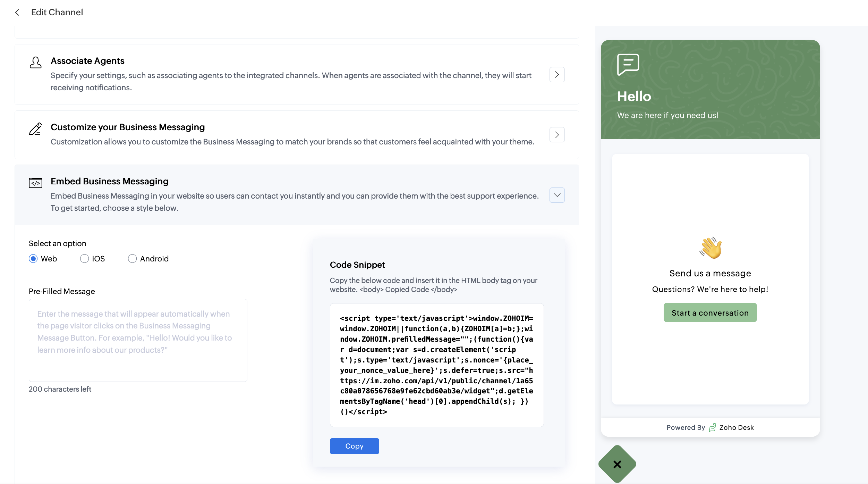Click the 'Send us a message' text
Image resolution: width=868 pixels, height=484 pixels.
click(x=710, y=273)
